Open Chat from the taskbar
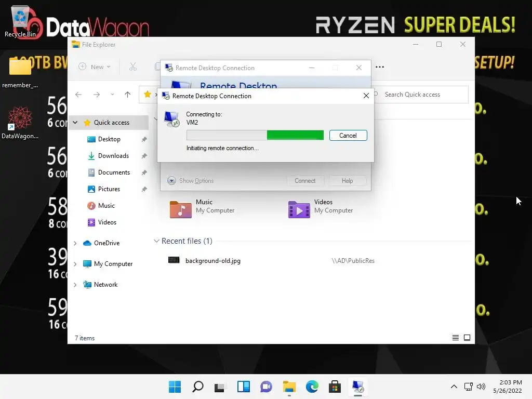The image size is (532, 399). coord(267,387)
